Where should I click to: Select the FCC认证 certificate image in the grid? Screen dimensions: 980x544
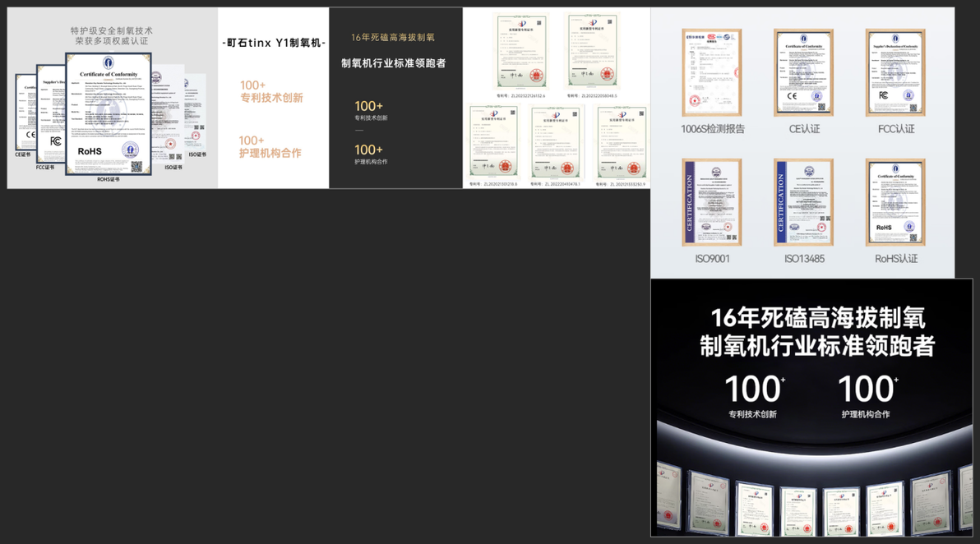click(895, 72)
